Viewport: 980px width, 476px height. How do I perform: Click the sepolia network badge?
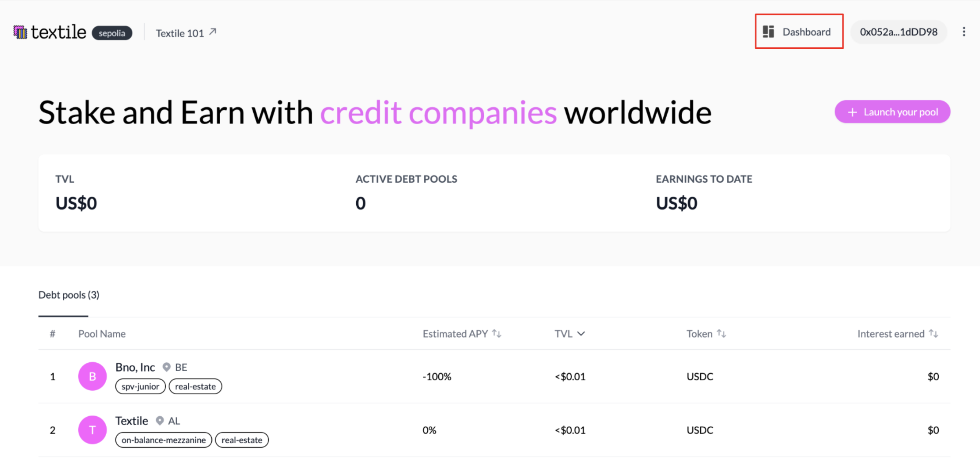(x=112, y=33)
